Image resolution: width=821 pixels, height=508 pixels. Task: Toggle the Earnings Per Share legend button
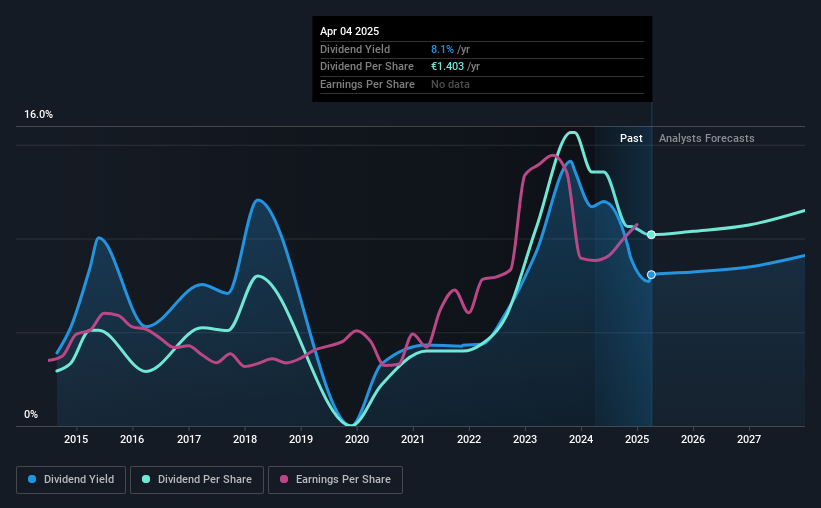tap(335, 480)
